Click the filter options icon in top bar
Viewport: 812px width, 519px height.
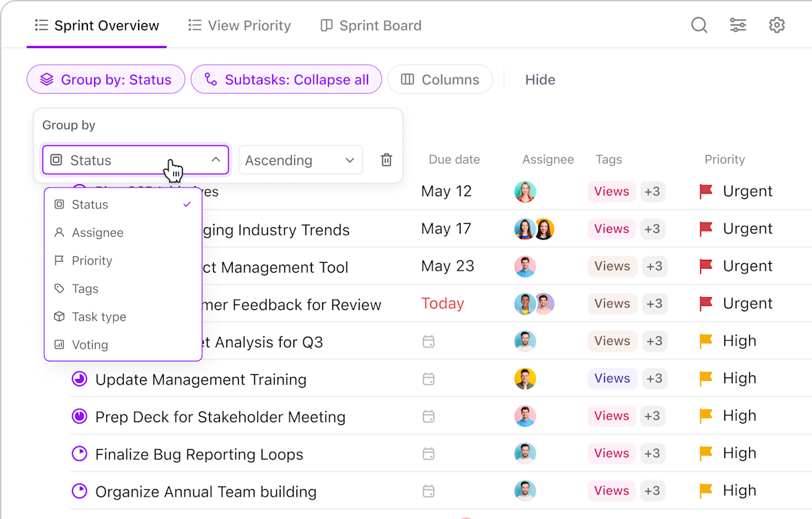coord(738,24)
